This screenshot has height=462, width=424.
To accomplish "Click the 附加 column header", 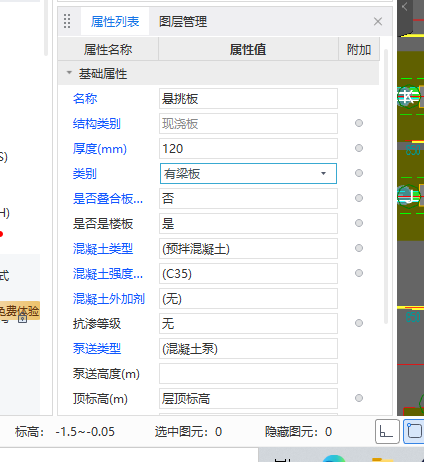I will point(359,50).
